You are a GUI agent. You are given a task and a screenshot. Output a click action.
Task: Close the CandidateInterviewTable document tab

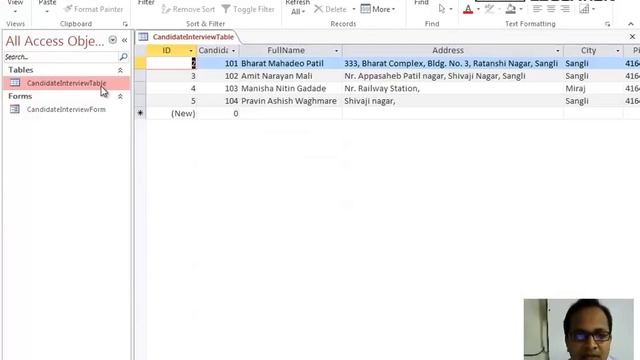tap(632, 37)
